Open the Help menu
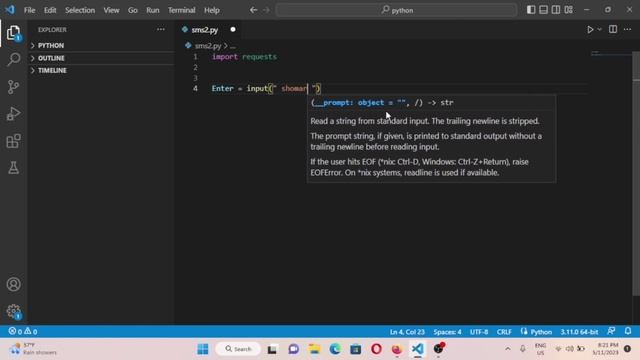Viewport: 640px width, 360px height. pyautogui.click(x=212, y=10)
